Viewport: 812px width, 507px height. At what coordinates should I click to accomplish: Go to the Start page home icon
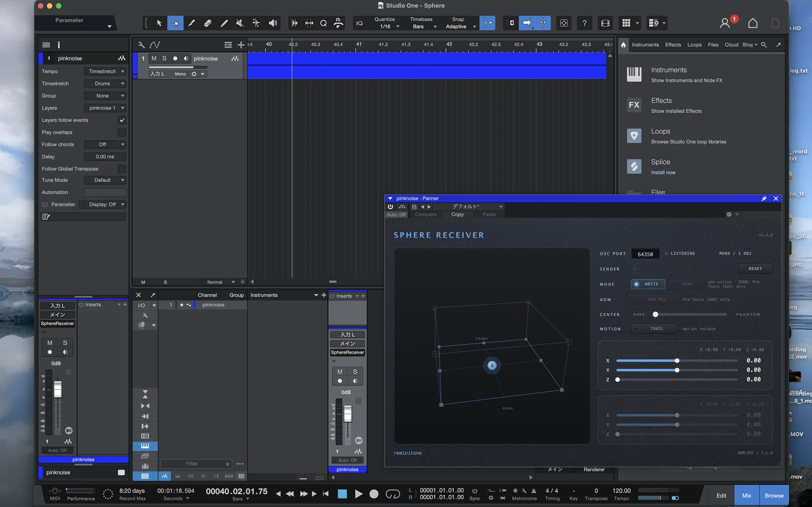point(753,23)
